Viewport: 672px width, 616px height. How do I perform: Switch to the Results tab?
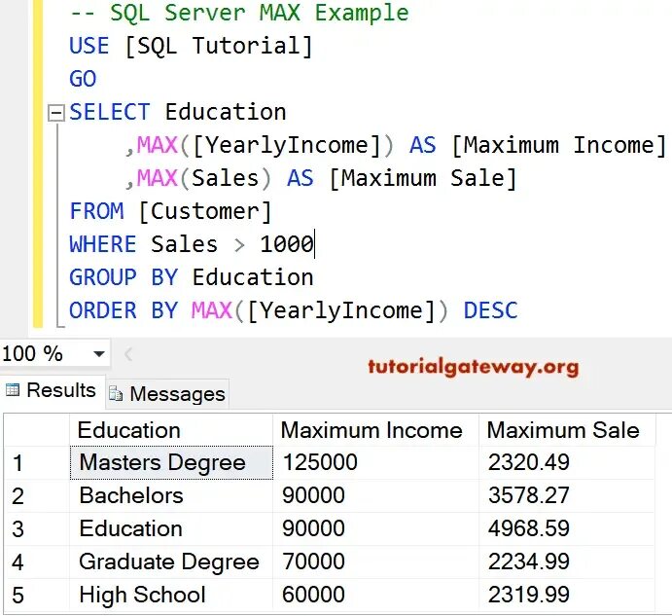click(53, 391)
